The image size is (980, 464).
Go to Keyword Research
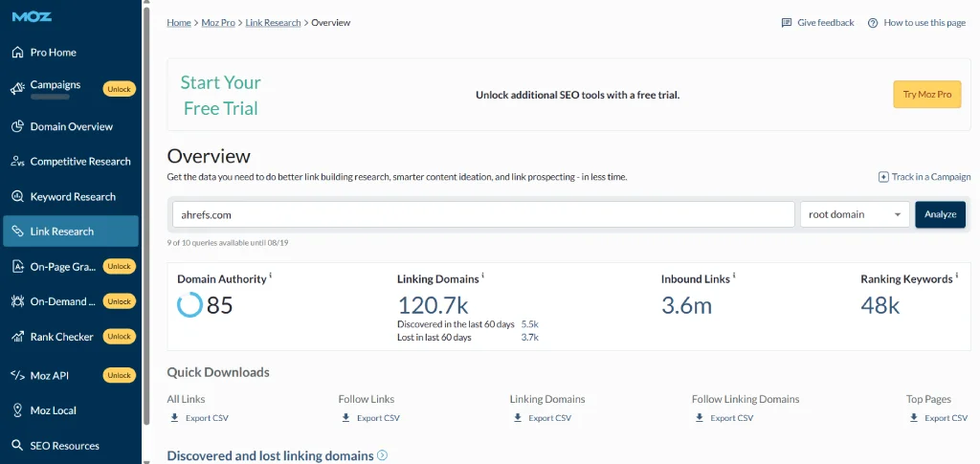tap(71, 197)
